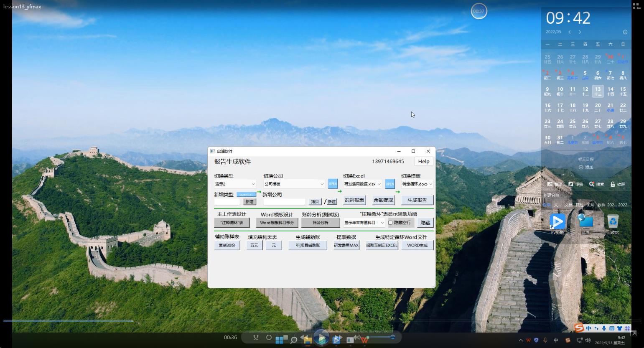Expand the 切换类型 dropdown showing 演示2
The width and height of the screenshot is (644, 348).
pyautogui.click(x=235, y=184)
